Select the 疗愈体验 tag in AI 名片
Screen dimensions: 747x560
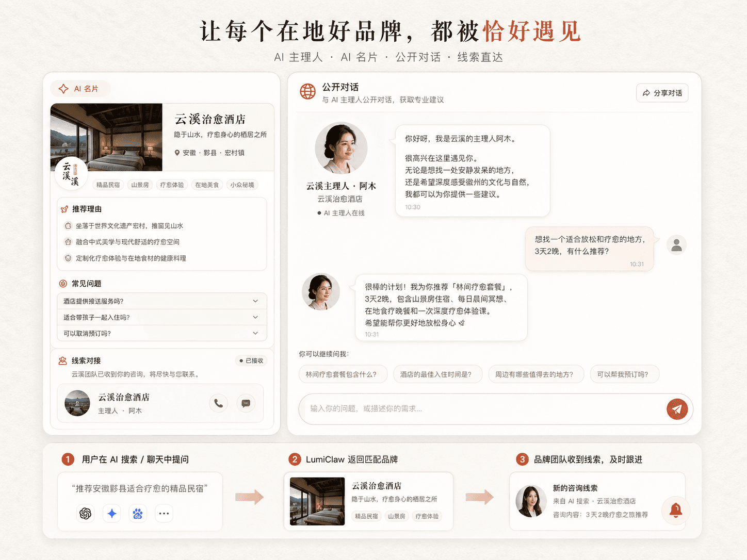point(172,185)
